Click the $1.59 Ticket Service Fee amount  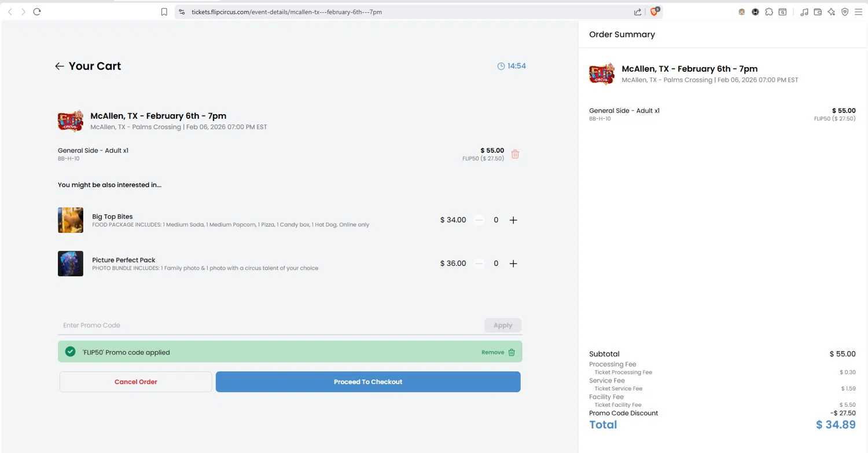tap(848, 389)
